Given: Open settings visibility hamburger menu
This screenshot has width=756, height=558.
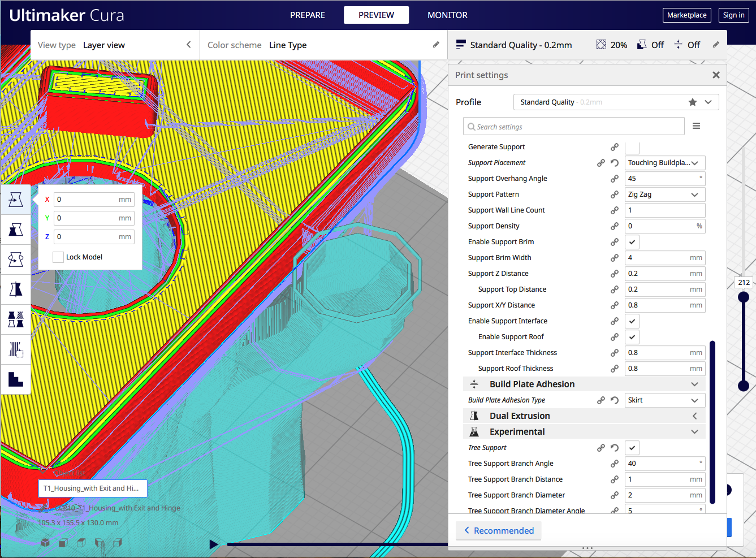Looking at the screenshot, I should (697, 126).
